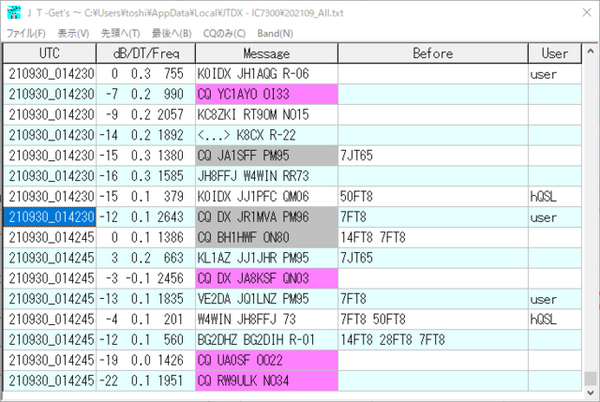Select message CQ BH1HWF ON80
Viewport: 600px width, 402px height.
tap(267, 238)
